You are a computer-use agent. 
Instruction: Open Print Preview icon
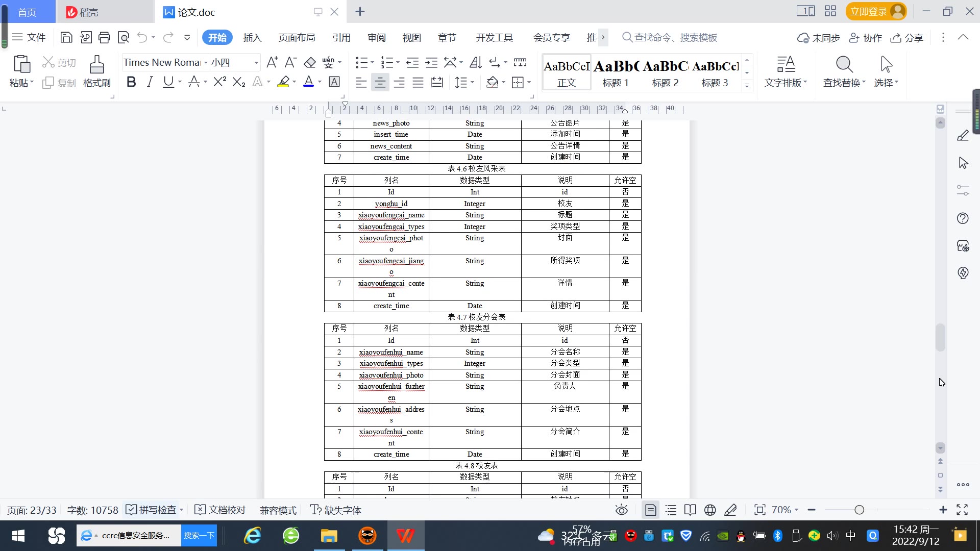124,37
